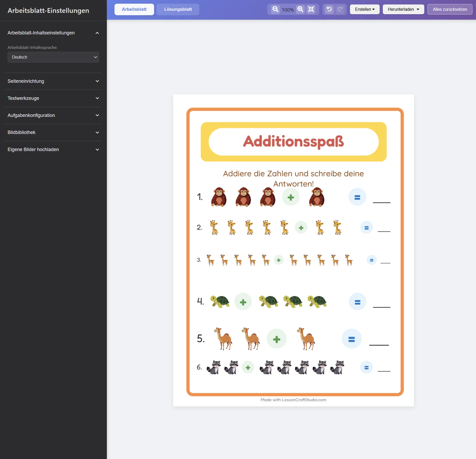Expand the Textwerkzeuge section

click(x=53, y=98)
